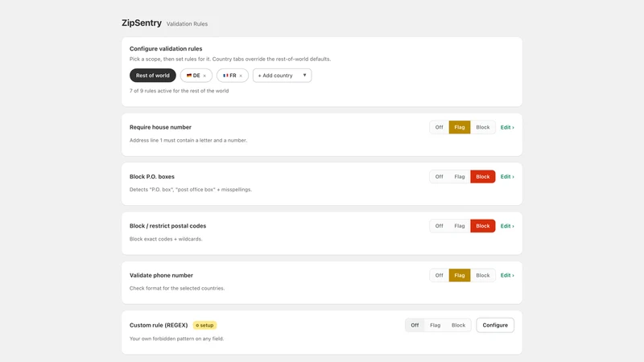Click the ZipSentry app title
644x362 pixels.
(x=142, y=23)
